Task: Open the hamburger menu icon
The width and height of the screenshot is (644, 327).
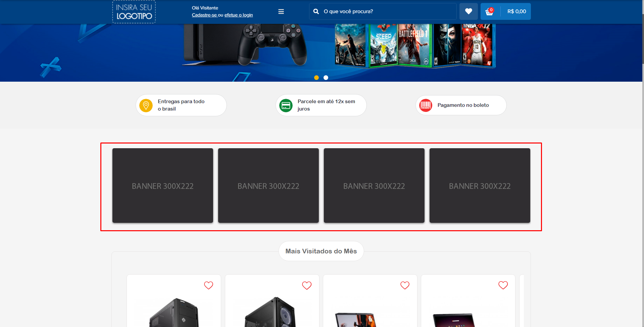Action: pos(281,11)
